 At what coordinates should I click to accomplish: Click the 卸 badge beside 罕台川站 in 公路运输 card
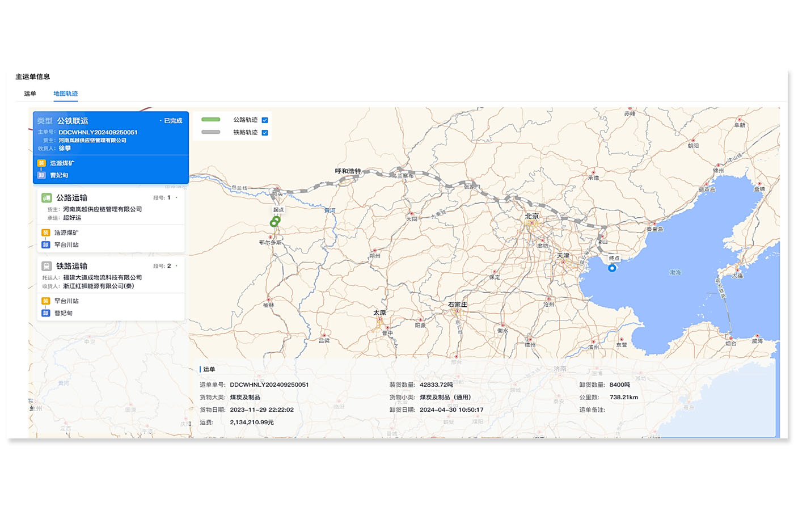46,245
